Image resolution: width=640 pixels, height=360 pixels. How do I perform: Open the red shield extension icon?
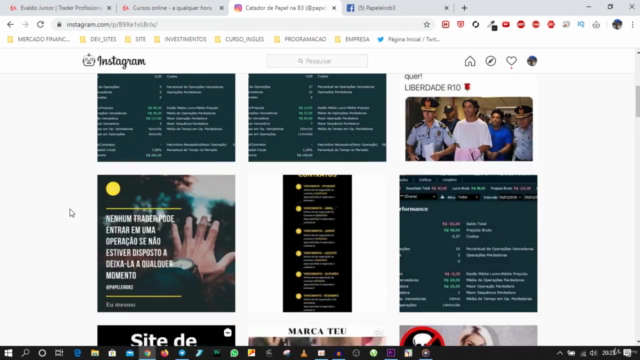point(460,24)
